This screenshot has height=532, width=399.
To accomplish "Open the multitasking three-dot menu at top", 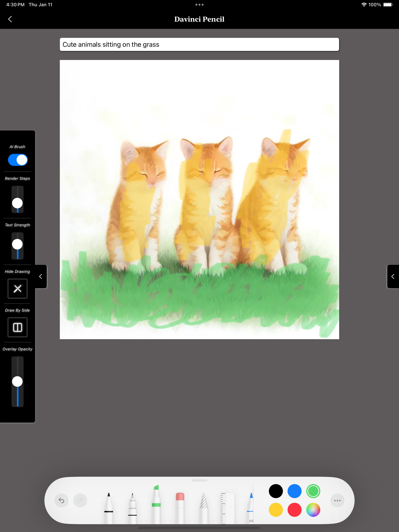I will (199, 4).
